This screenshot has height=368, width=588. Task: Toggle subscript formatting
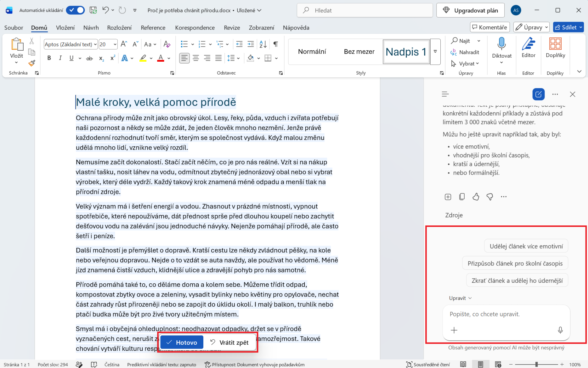tap(101, 58)
